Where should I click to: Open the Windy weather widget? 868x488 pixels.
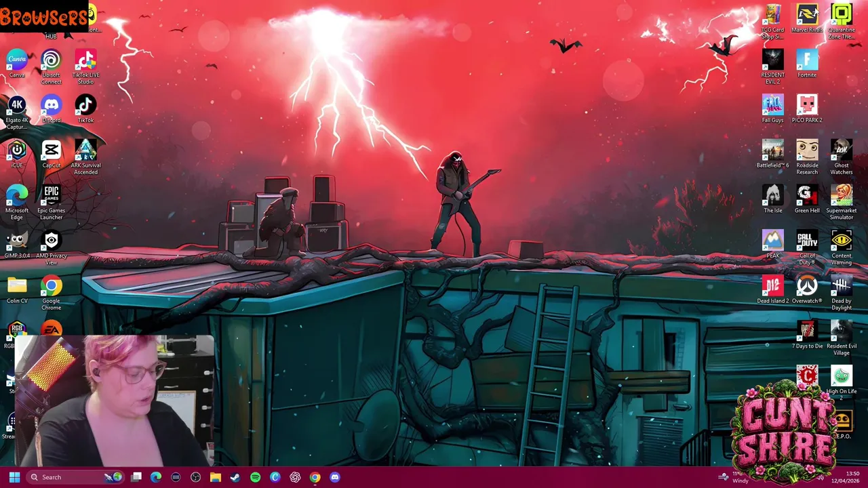click(734, 477)
